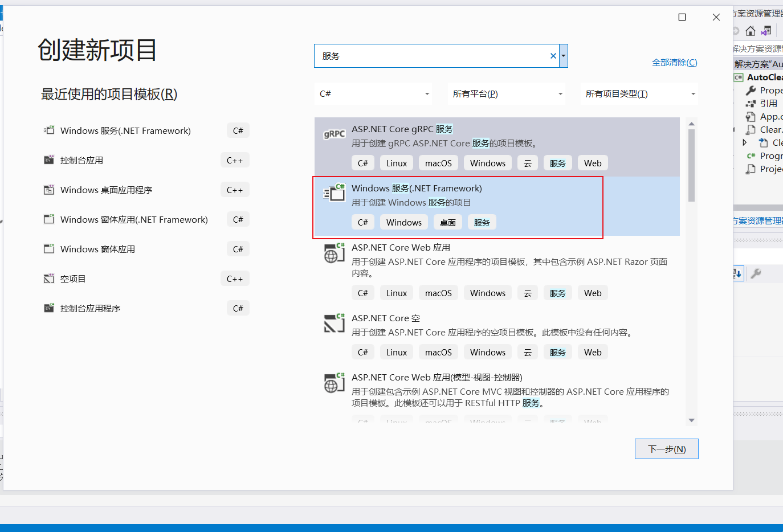Clear the search box with the × button
Viewport: 783px width, 532px height.
pos(552,55)
